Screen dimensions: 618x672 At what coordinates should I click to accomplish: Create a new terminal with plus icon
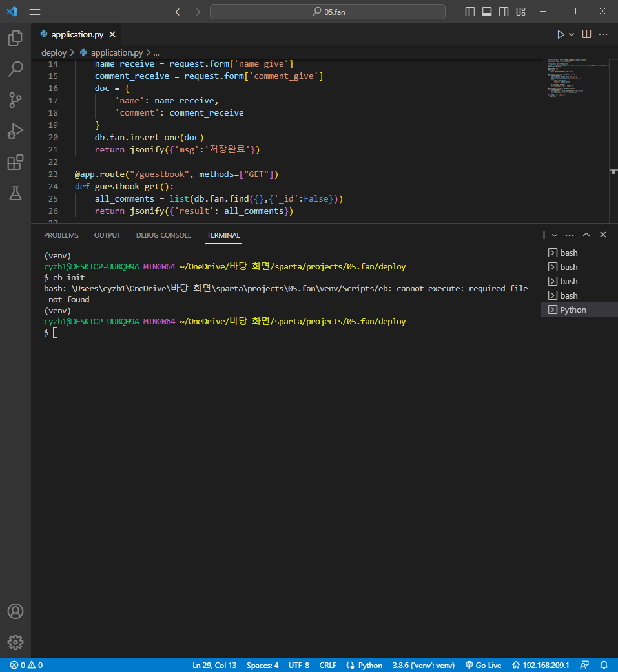pyautogui.click(x=544, y=235)
